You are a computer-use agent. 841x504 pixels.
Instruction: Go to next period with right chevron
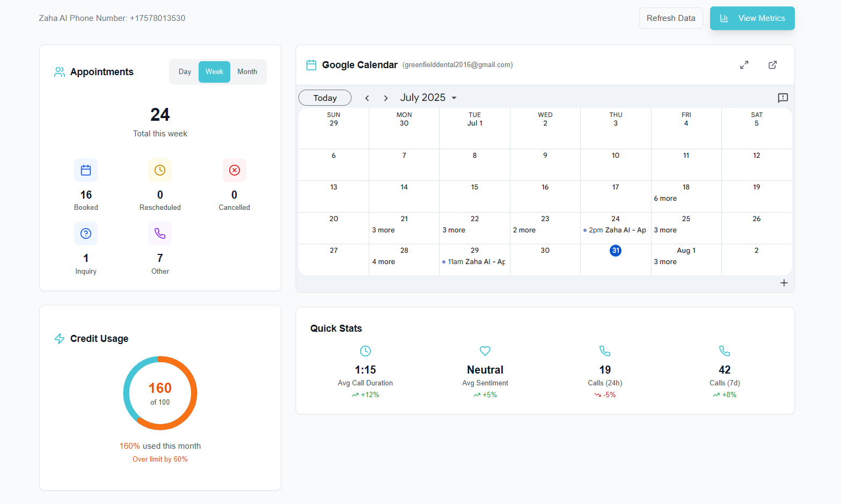point(386,98)
